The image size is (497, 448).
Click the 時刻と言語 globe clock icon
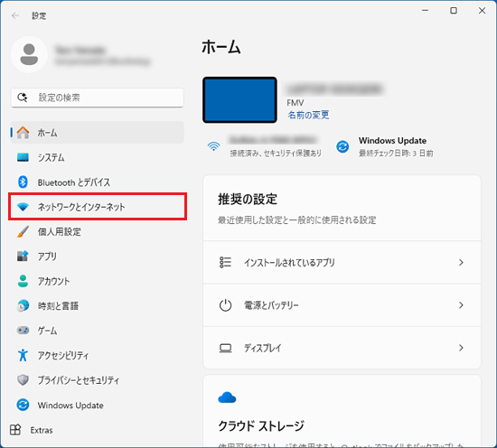click(23, 305)
